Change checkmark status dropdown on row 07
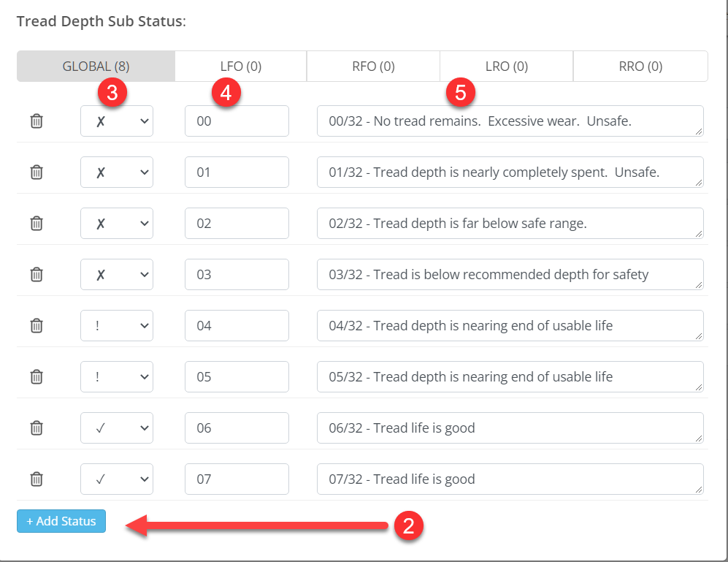Screen dimensions: 728x562 pos(117,479)
